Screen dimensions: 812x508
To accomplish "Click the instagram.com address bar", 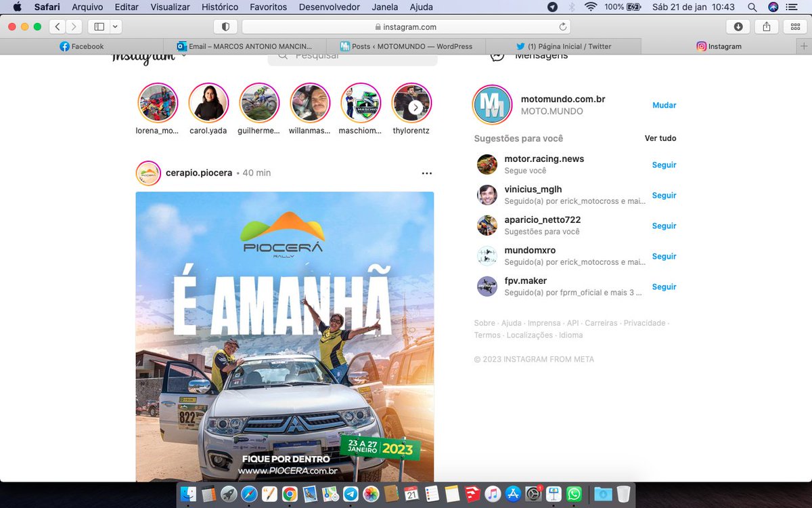I will click(406, 26).
